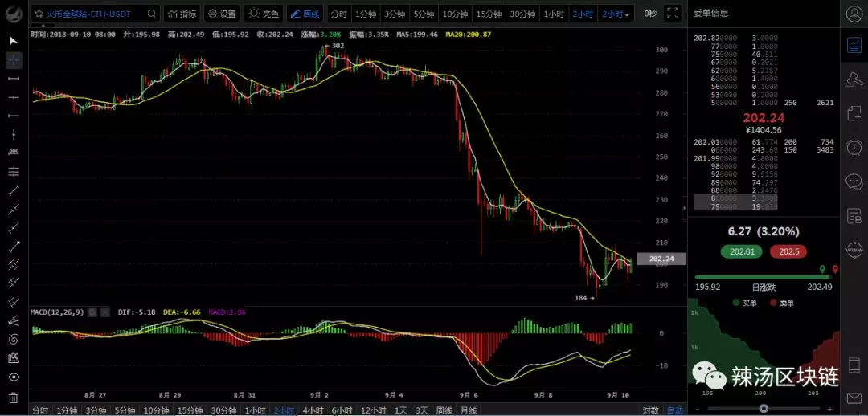Open the 设置 settings button
868x416 pixels.
[x=222, y=14]
